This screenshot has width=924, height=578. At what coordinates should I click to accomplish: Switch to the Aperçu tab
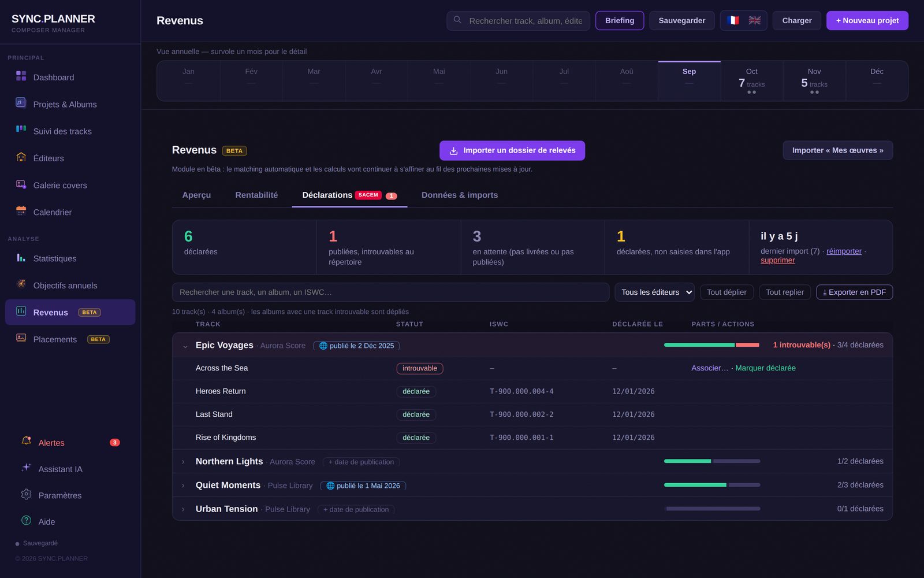click(x=196, y=195)
